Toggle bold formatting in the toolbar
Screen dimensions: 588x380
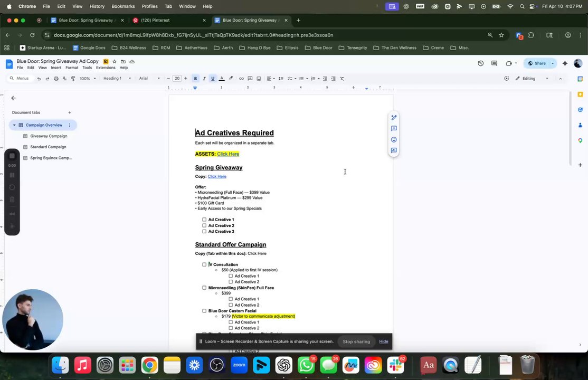[x=195, y=79]
